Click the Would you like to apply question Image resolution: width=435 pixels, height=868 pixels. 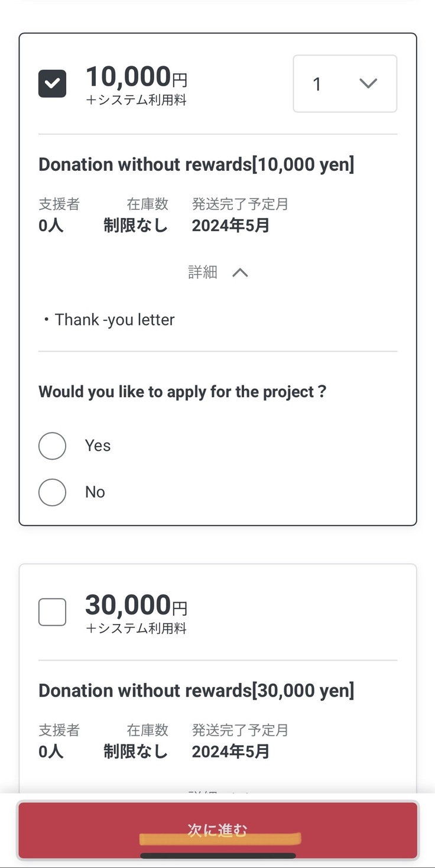182,392
